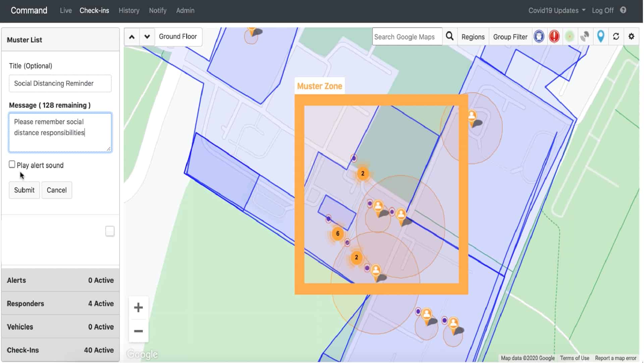Zoom in with the plus control
Image resolution: width=644 pixels, height=363 pixels.
tap(139, 307)
